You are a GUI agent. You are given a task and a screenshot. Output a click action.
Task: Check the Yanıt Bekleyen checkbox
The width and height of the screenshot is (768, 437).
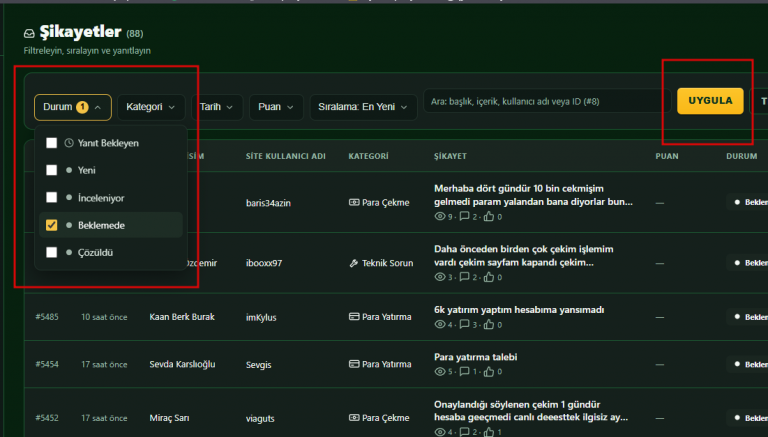click(51, 143)
